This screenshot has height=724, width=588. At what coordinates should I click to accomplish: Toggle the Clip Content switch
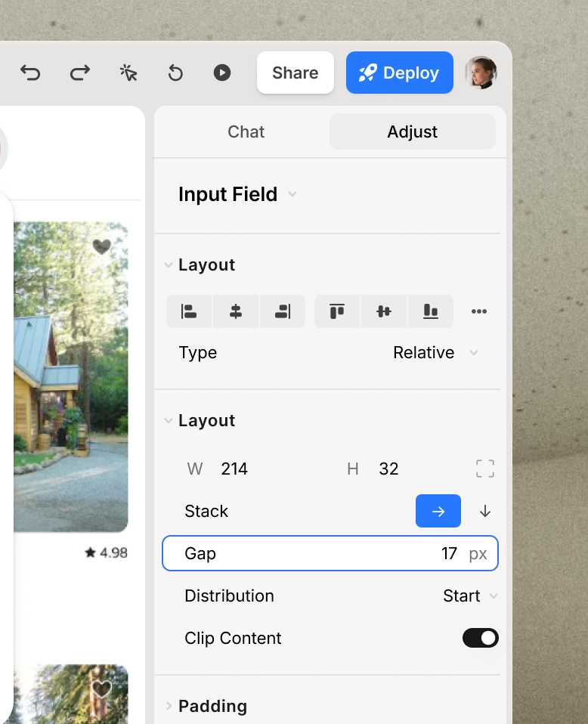480,638
